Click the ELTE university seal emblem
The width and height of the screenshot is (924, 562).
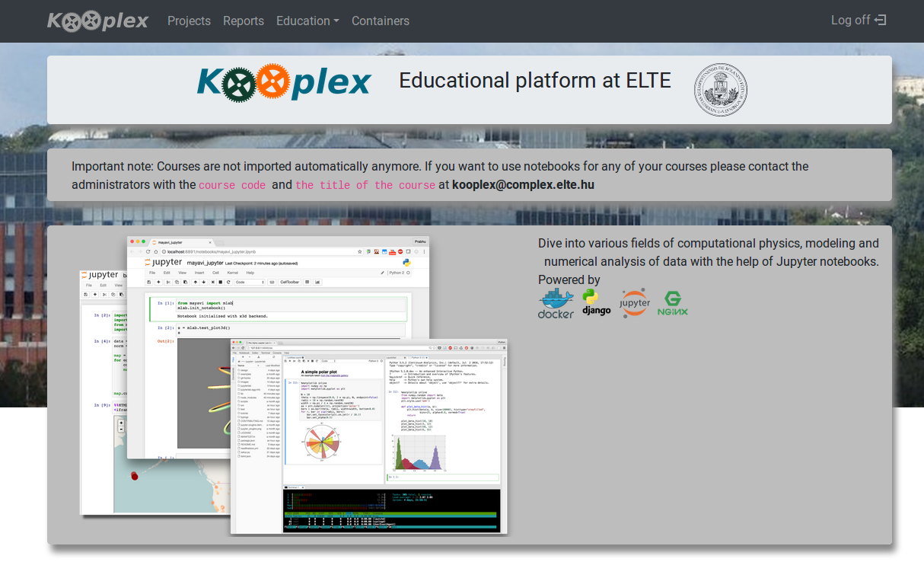point(720,90)
